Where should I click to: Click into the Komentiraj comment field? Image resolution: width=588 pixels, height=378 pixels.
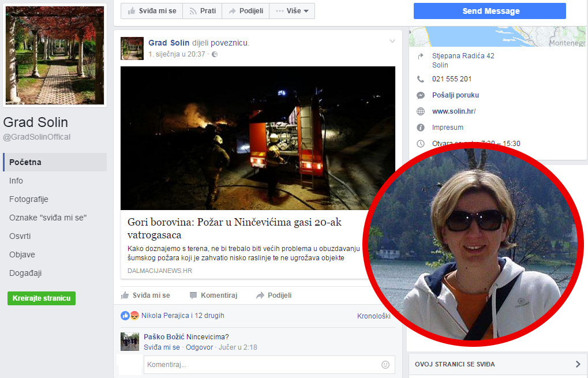(260, 365)
